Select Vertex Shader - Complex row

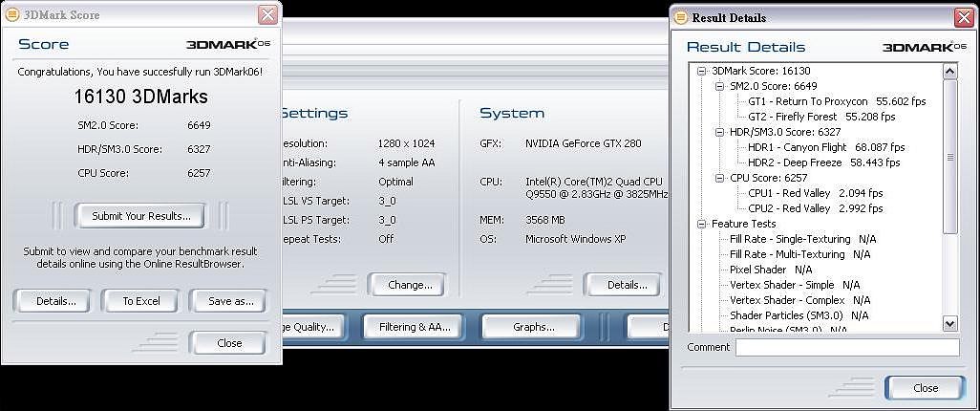(799, 300)
